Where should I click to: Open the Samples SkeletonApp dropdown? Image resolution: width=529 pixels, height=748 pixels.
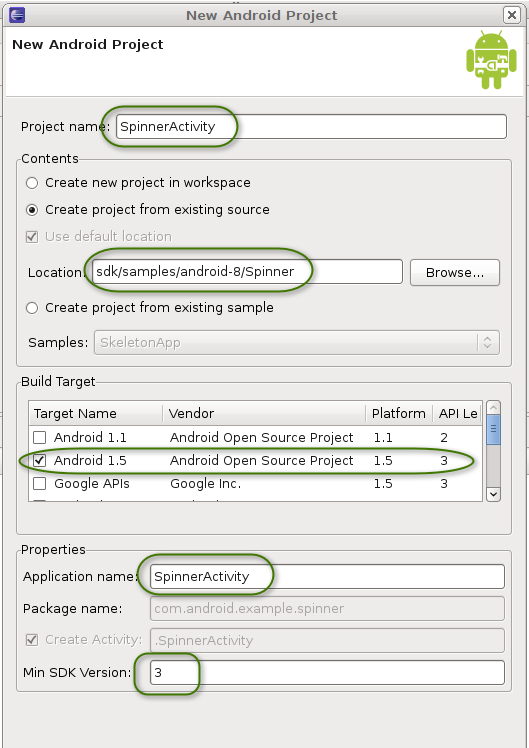pos(297,342)
